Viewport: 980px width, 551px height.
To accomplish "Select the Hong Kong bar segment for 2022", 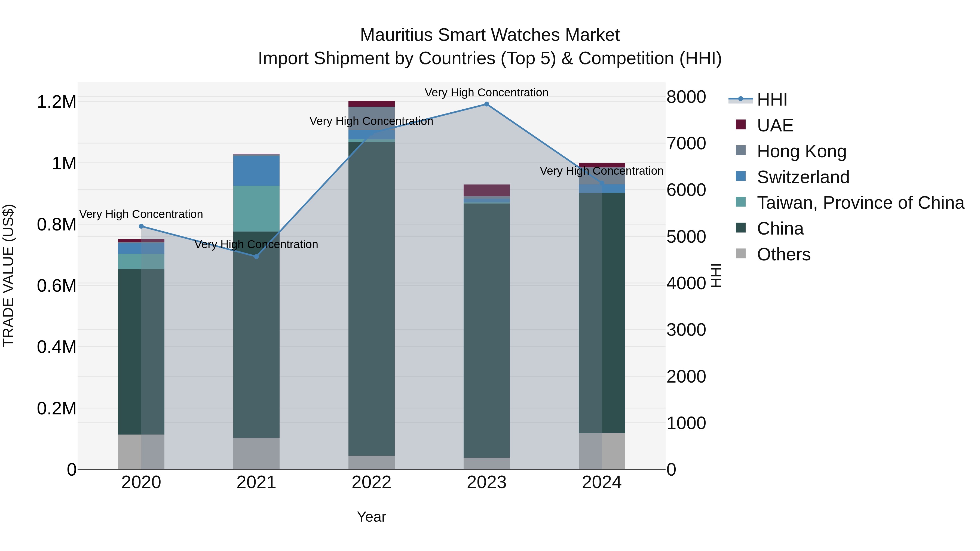I will tap(372, 118).
